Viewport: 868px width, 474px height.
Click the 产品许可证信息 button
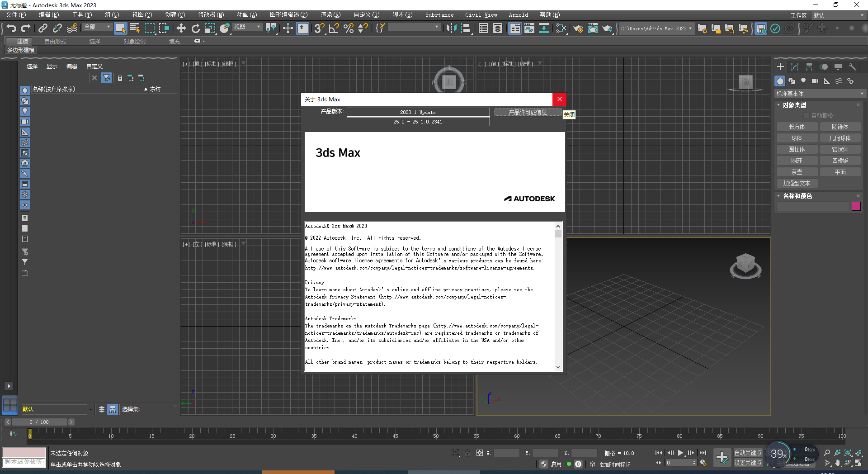[527, 112]
